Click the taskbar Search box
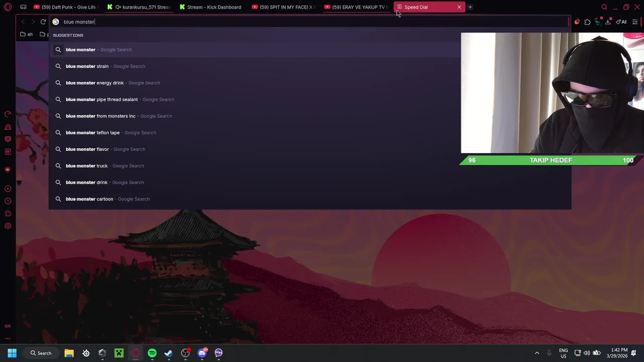The image size is (644, 362). (x=40, y=353)
